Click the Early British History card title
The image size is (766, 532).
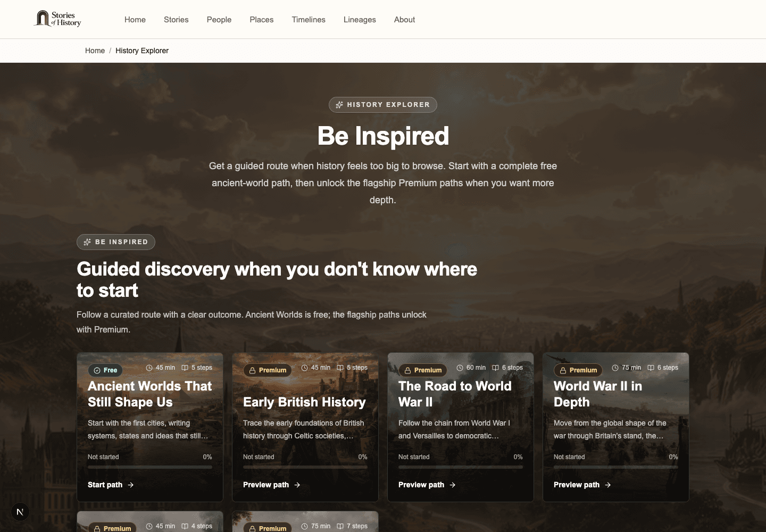[304, 402]
